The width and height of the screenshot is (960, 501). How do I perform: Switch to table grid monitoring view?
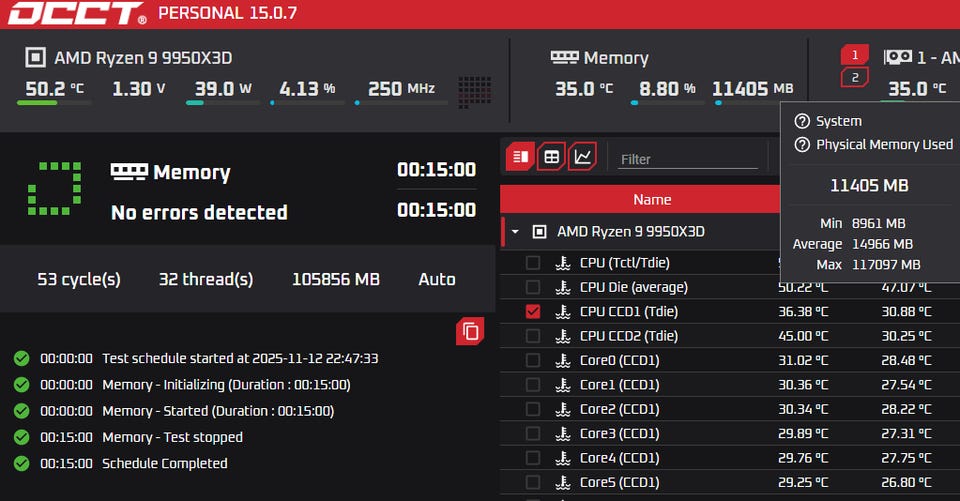551,157
